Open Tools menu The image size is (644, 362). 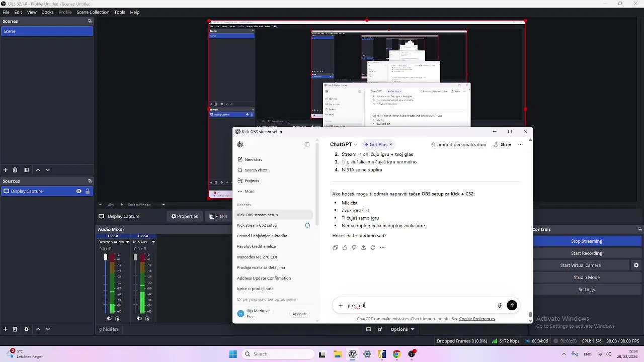click(119, 12)
